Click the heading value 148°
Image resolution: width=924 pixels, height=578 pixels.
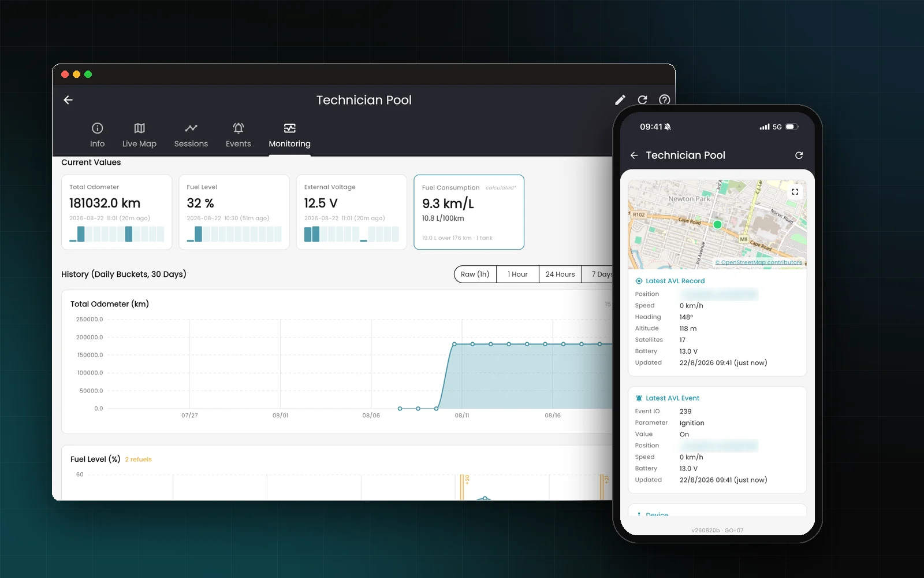pos(686,317)
